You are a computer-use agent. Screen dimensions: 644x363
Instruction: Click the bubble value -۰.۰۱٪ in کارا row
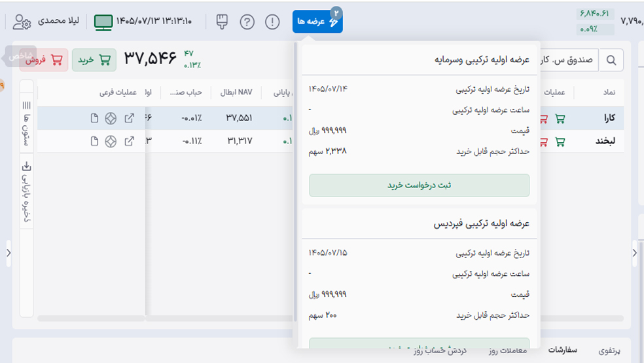click(192, 119)
